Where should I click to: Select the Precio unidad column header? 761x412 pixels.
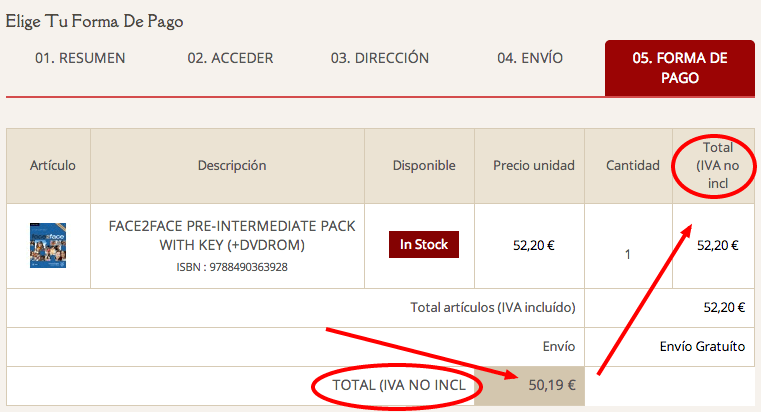(534, 165)
